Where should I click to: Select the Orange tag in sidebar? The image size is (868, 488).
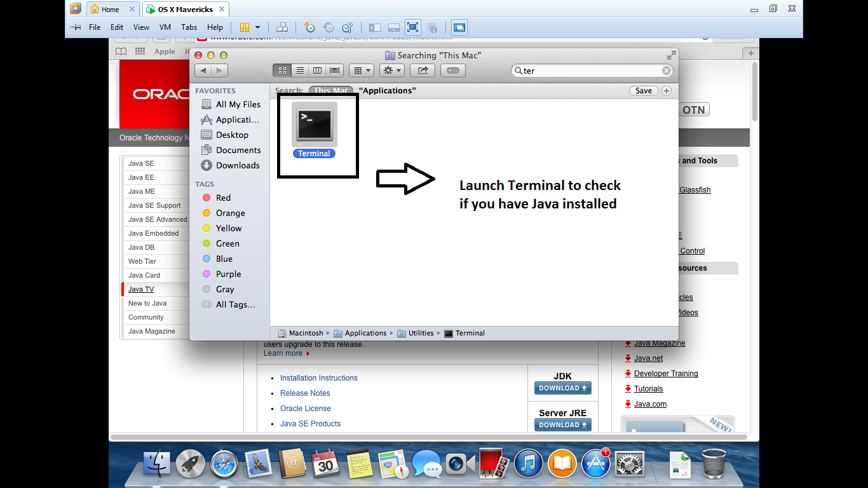pos(223,213)
